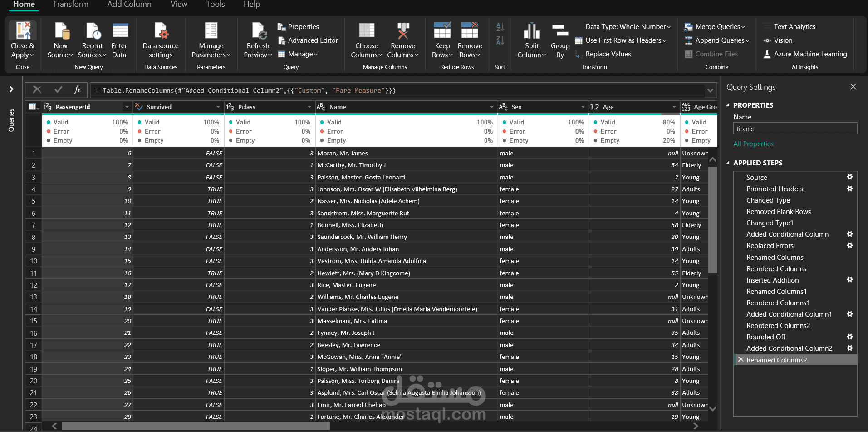Viewport: 868px width, 432px height.
Task: Open the View tab
Action: [179, 5]
